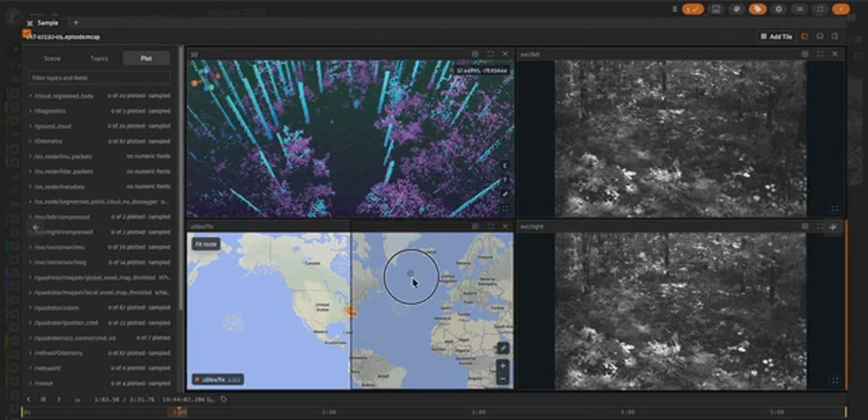Expand the /cloud_registered_body topic
Screen dimensions: 868x420
coord(100,95)
